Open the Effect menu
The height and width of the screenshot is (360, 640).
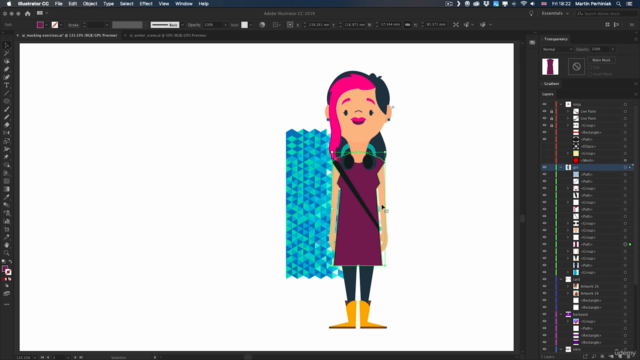[146, 4]
